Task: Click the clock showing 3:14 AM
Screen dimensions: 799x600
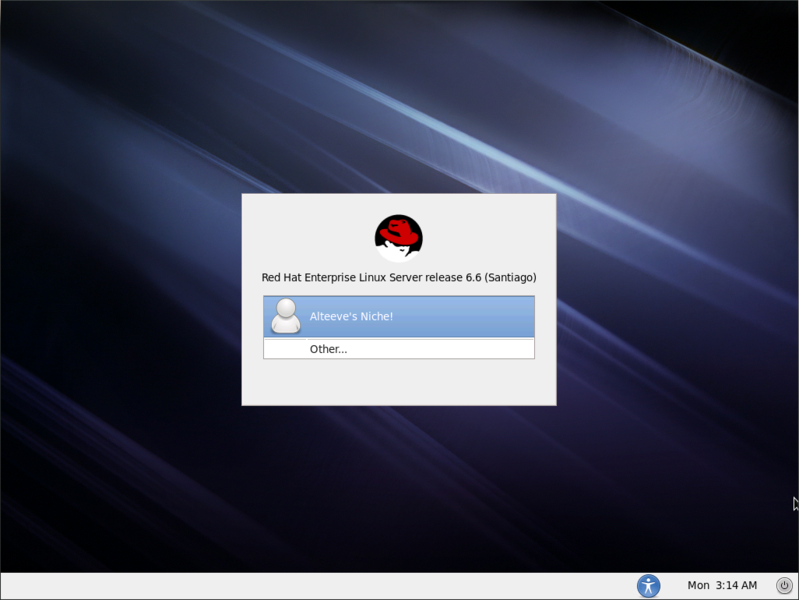Action: pos(736,585)
